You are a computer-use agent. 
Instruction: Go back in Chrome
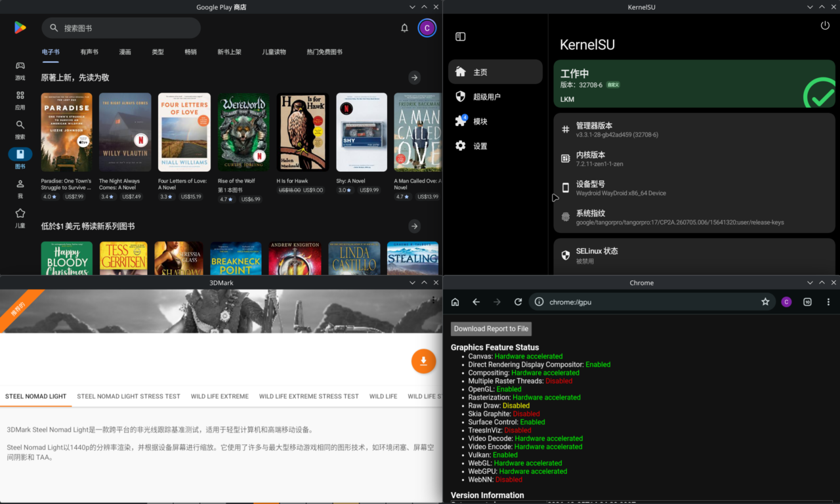[476, 302]
